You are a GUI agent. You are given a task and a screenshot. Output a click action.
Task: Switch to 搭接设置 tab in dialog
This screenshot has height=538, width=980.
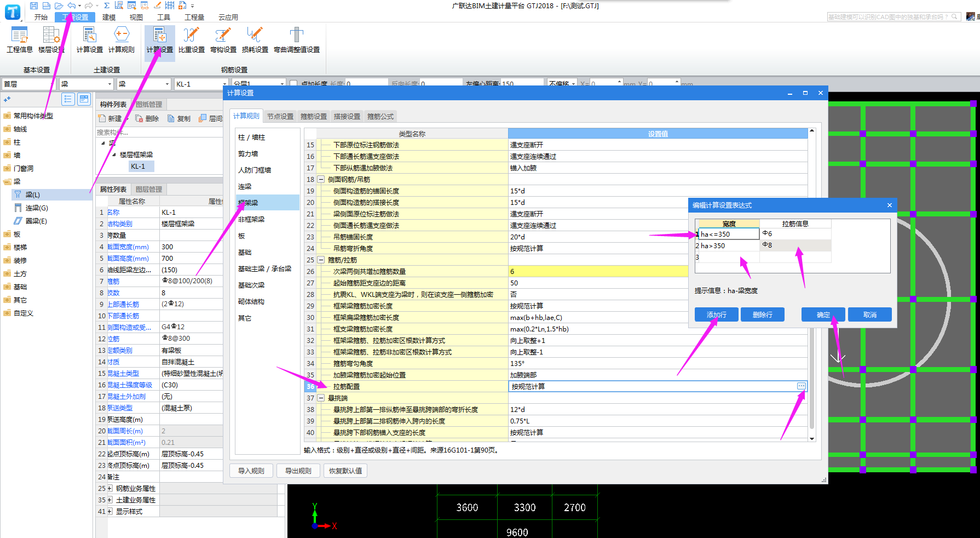click(347, 116)
